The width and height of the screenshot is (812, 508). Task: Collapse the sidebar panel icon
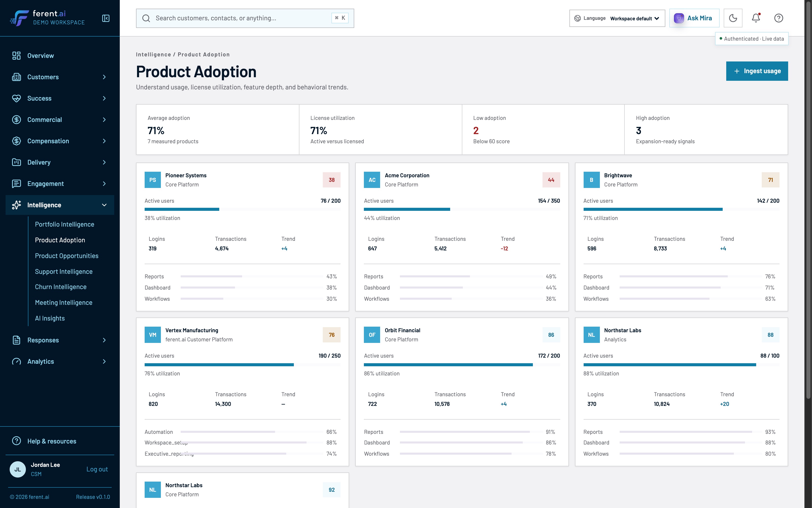(x=106, y=18)
